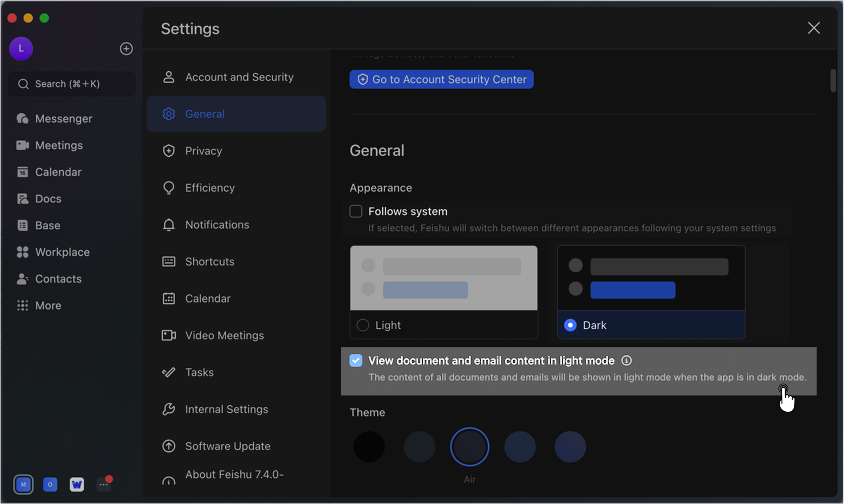This screenshot has width=844, height=504.
Task: Open the Base section
Action: tap(47, 225)
